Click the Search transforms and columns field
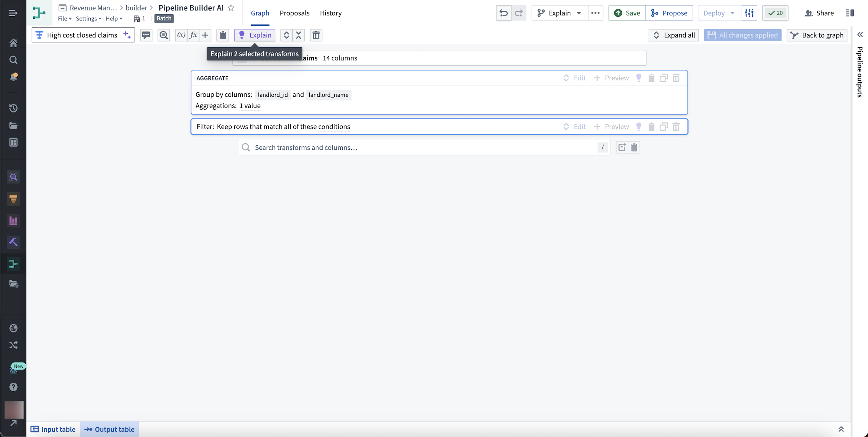Image resolution: width=868 pixels, height=437 pixels. click(425, 147)
